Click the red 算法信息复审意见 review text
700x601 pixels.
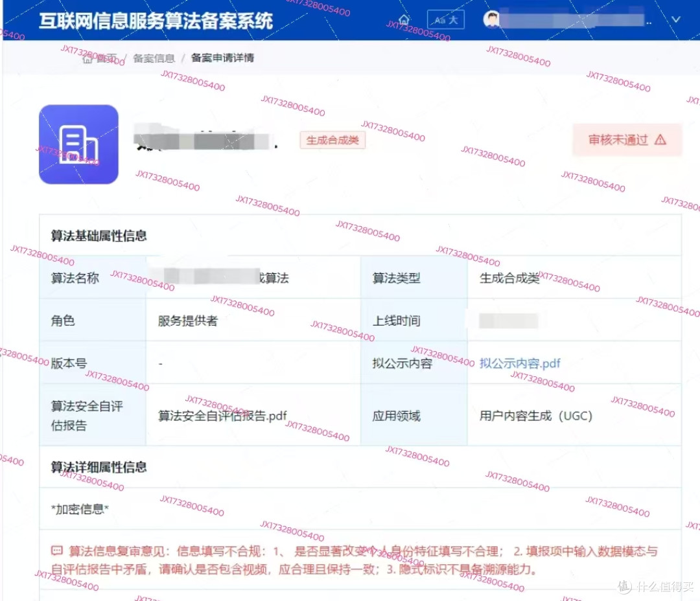(x=355, y=560)
